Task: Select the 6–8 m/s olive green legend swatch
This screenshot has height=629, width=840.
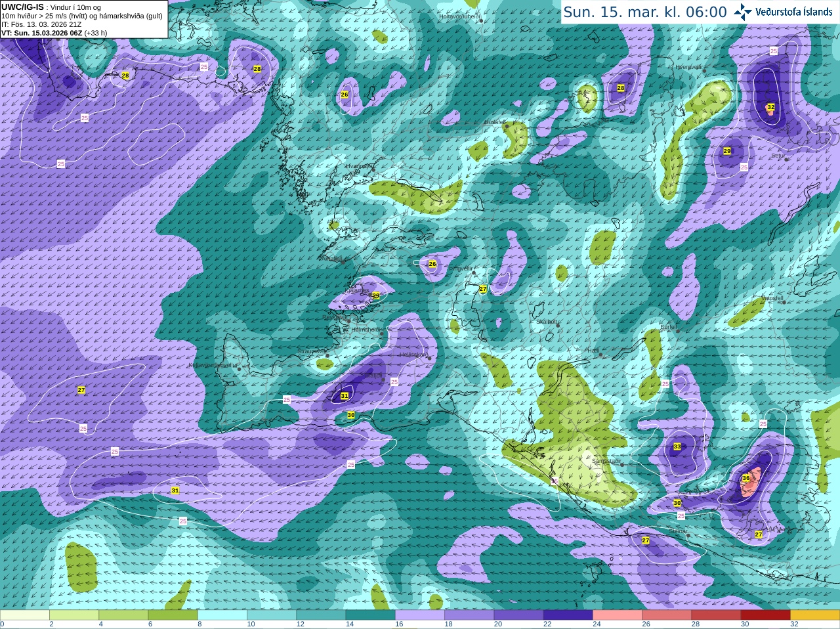Action: coord(173,615)
